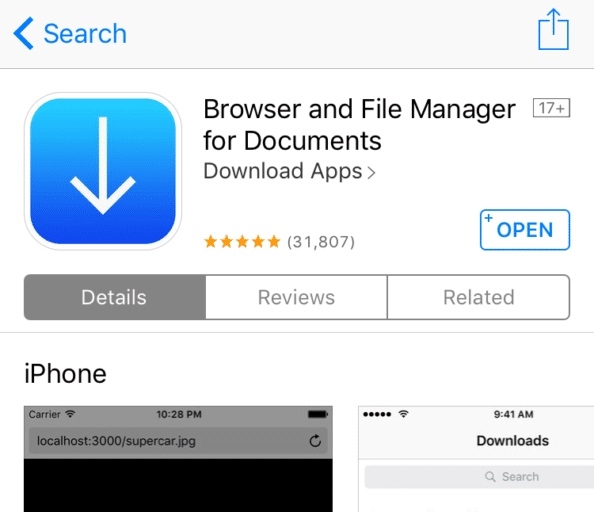Tap the Share icon at top right
The width and height of the screenshot is (594, 512).
coord(553,30)
